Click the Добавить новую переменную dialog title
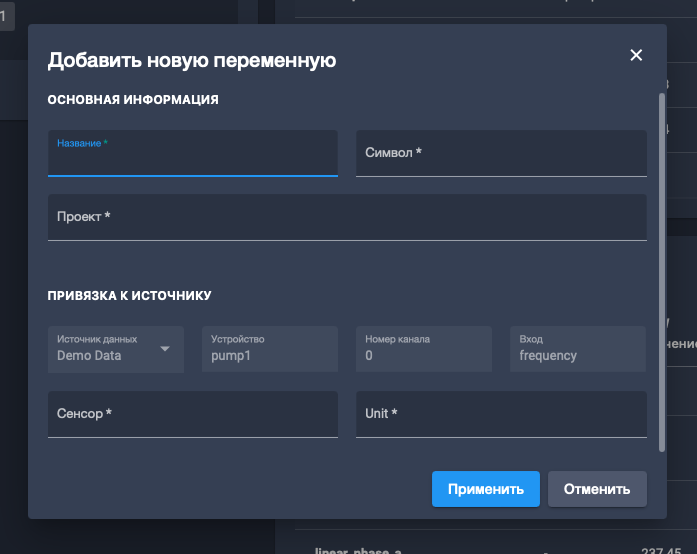Image resolution: width=697 pixels, height=554 pixels. pyautogui.click(x=192, y=60)
